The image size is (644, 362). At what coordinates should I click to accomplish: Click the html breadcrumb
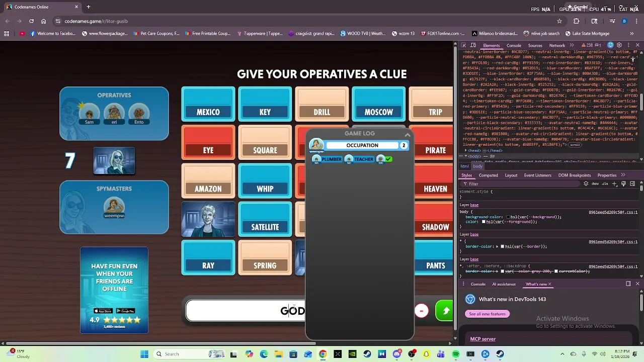[464, 166]
